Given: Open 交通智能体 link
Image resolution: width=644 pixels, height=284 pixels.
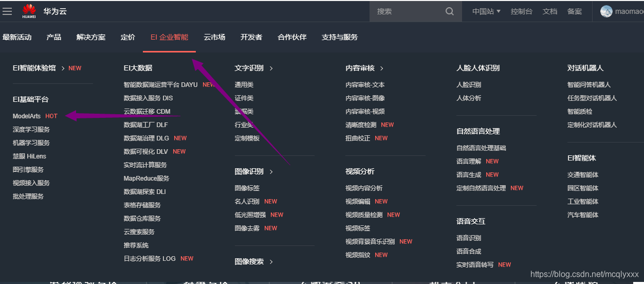Looking at the screenshot, I should pos(583,175).
